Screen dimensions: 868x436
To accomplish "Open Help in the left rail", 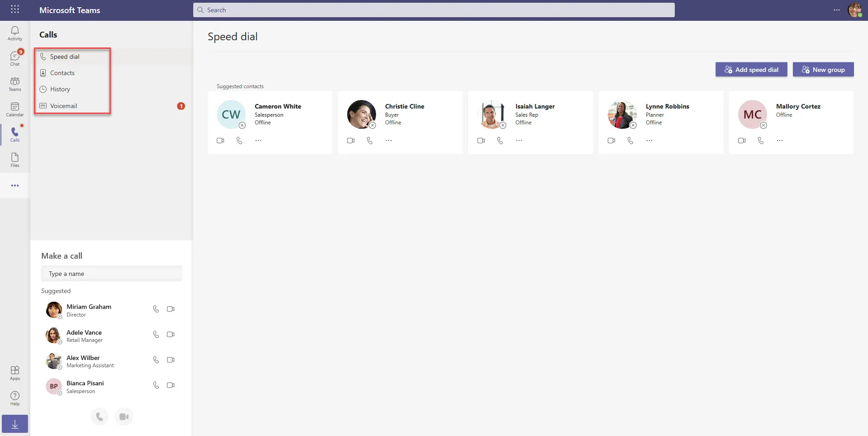I will click(15, 398).
